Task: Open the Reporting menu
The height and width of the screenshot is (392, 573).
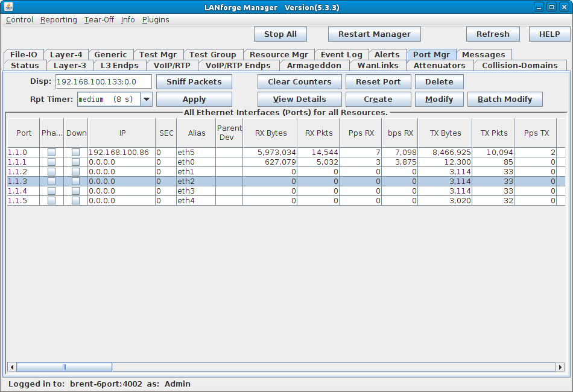Action: [59, 20]
